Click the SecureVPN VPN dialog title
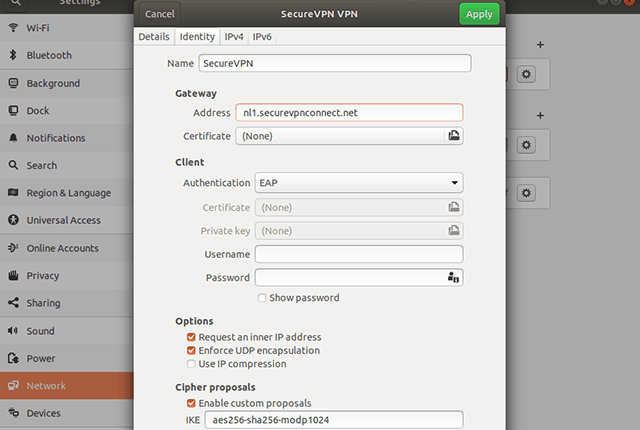The height and width of the screenshot is (430, 640). 319,14
